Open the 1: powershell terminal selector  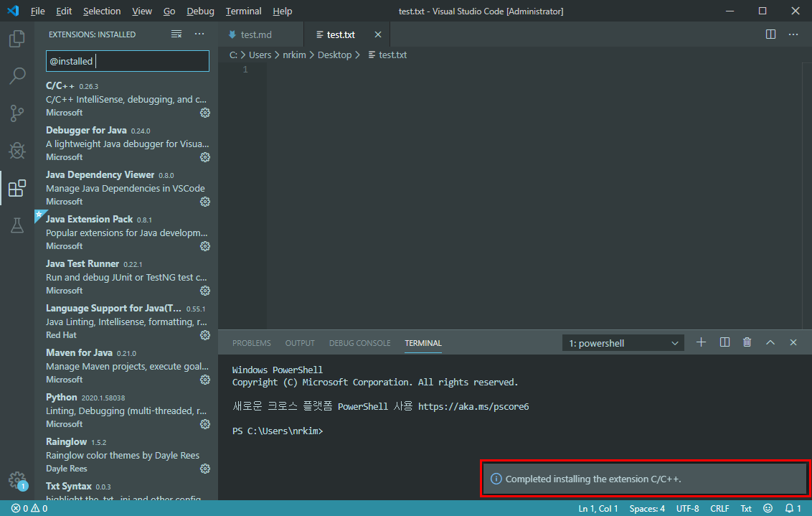tap(623, 342)
